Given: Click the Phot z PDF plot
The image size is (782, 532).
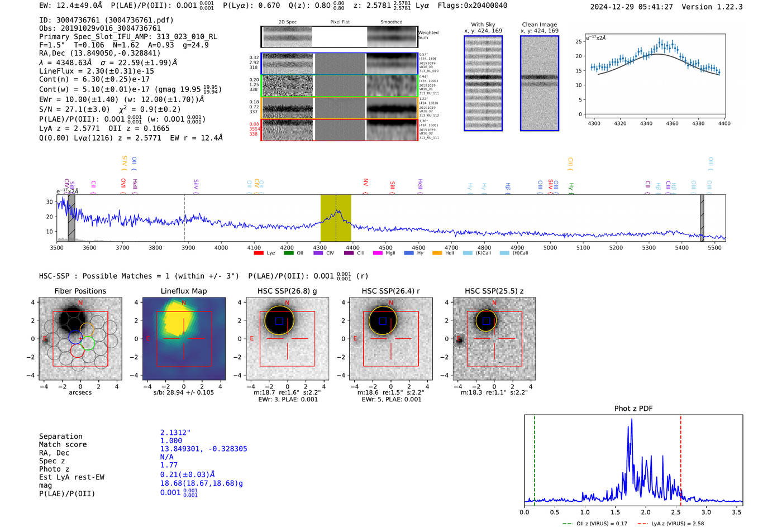Looking at the screenshot, I should tap(633, 460).
